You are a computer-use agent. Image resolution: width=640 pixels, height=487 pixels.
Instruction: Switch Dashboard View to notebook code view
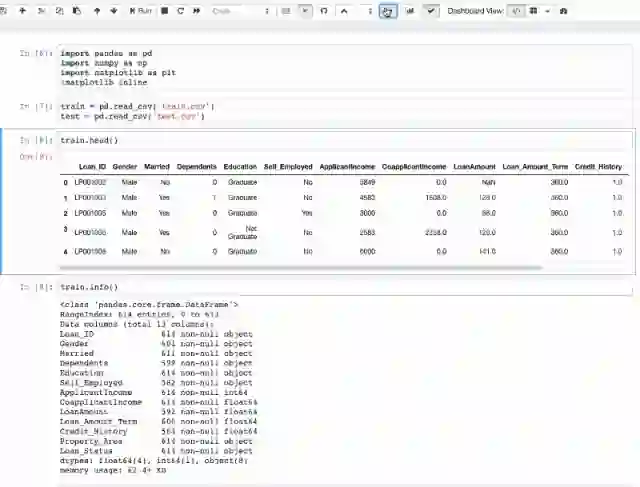(x=516, y=11)
